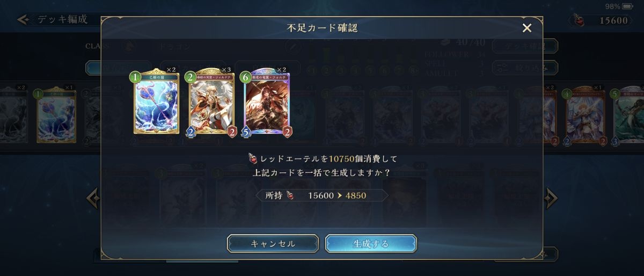Tap red ether icon beside レッドエーテル text
This screenshot has height=276, width=644.
point(252,159)
